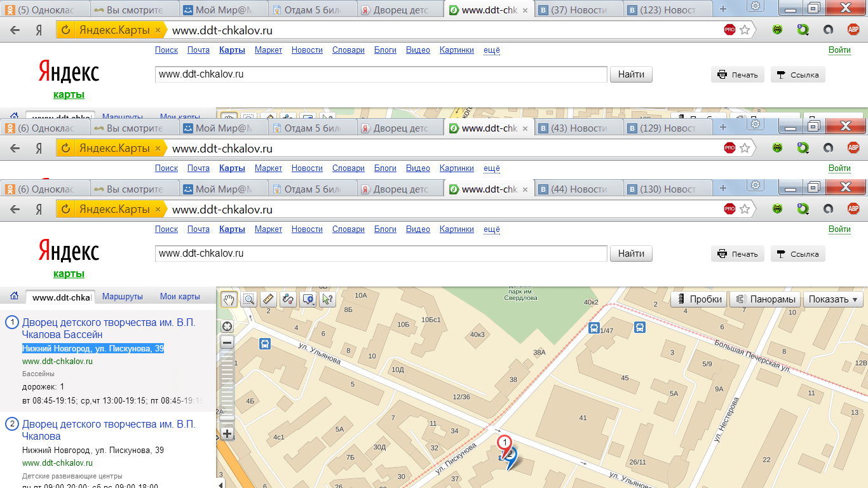
Task: Click the collapse-panel arrow below the plus zoom button
Action: [x=220, y=484]
